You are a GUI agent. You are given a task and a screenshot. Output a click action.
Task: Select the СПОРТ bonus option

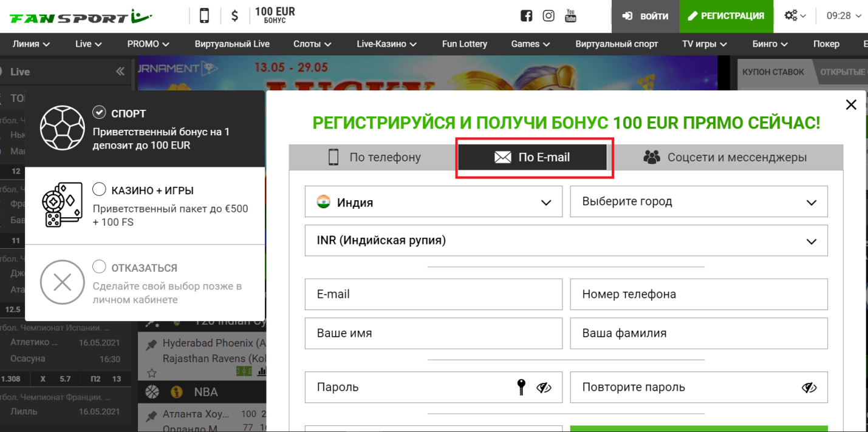pos(99,112)
